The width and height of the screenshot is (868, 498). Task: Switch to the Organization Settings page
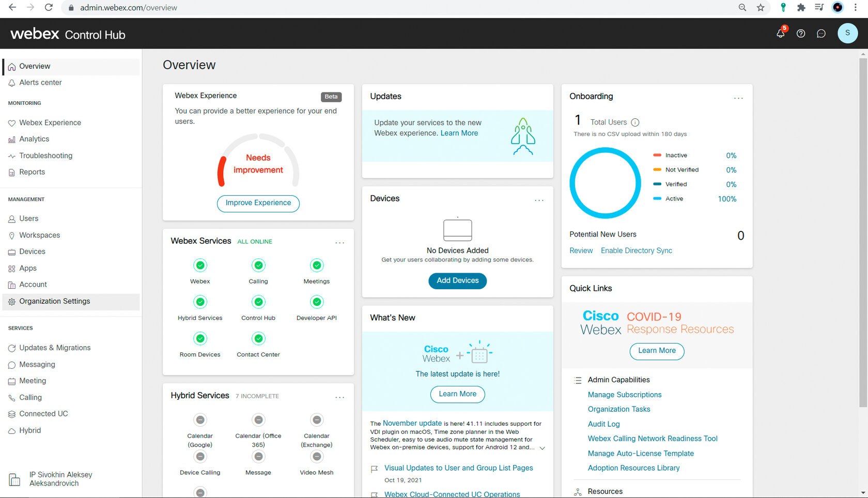[x=54, y=301]
